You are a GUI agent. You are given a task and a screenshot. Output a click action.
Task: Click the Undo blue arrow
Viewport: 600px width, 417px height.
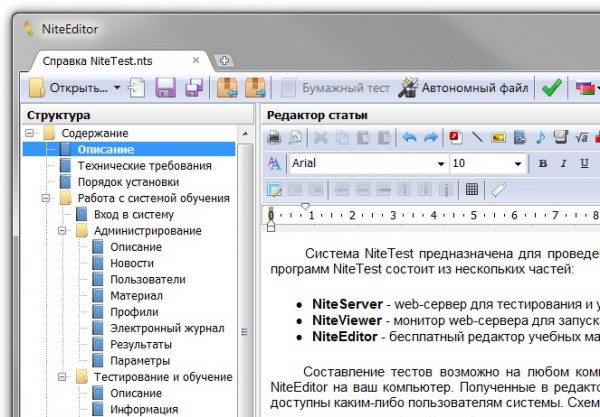(x=409, y=137)
